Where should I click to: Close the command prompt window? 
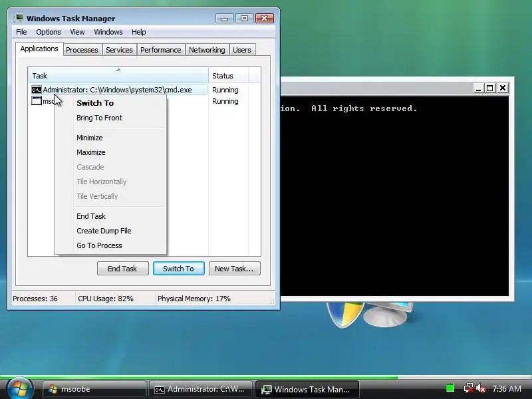pos(503,88)
